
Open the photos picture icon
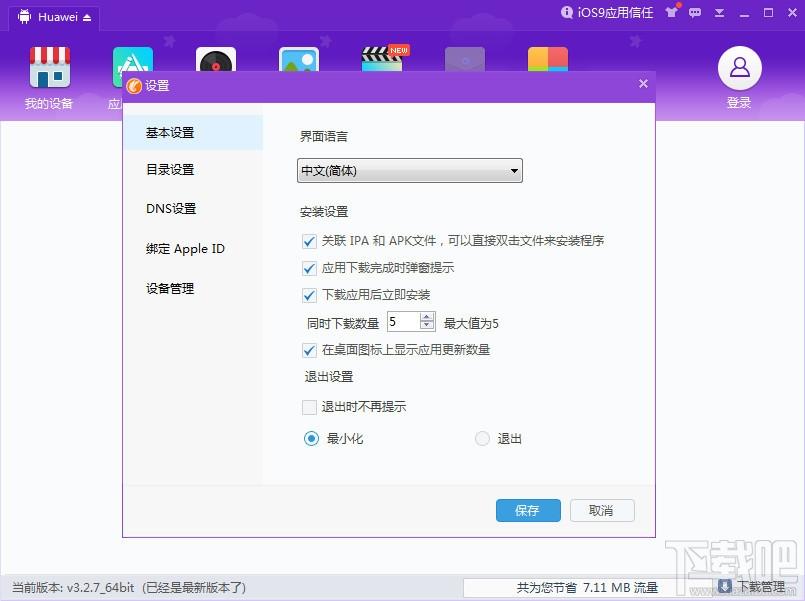coord(299,60)
